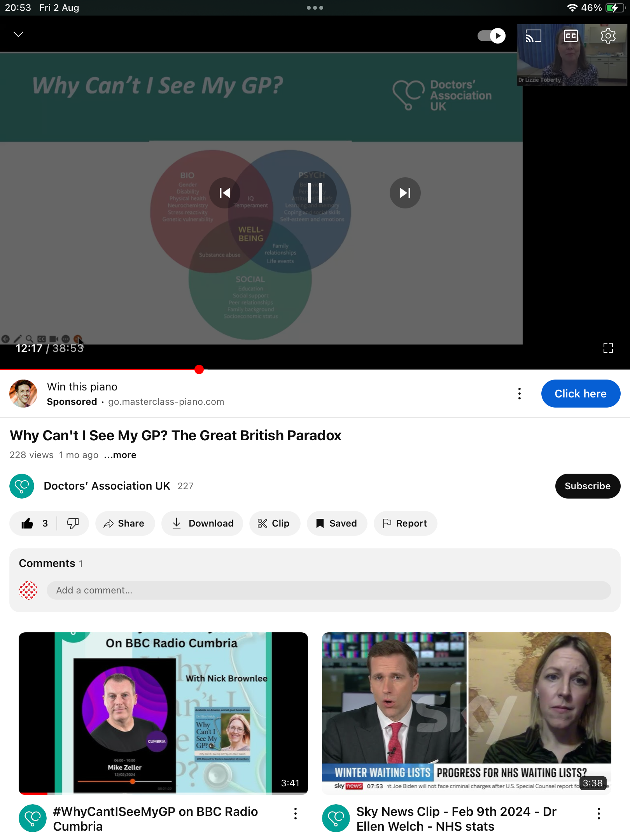
Task: Skip to next video
Action: (x=405, y=193)
